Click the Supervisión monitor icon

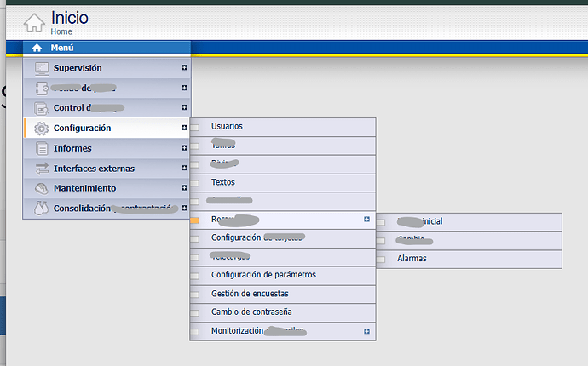(42, 68)
